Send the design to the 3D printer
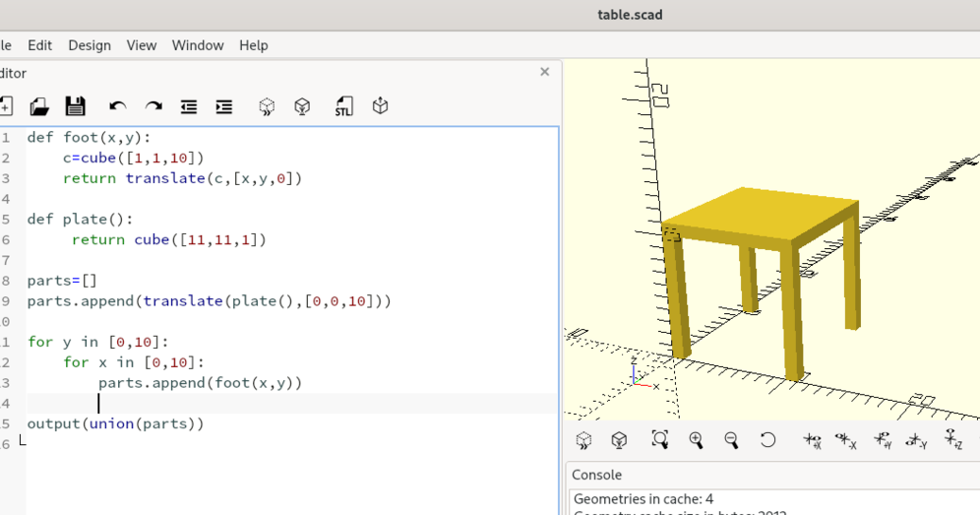Screen dimensions: 980x515 coord(380,105)
